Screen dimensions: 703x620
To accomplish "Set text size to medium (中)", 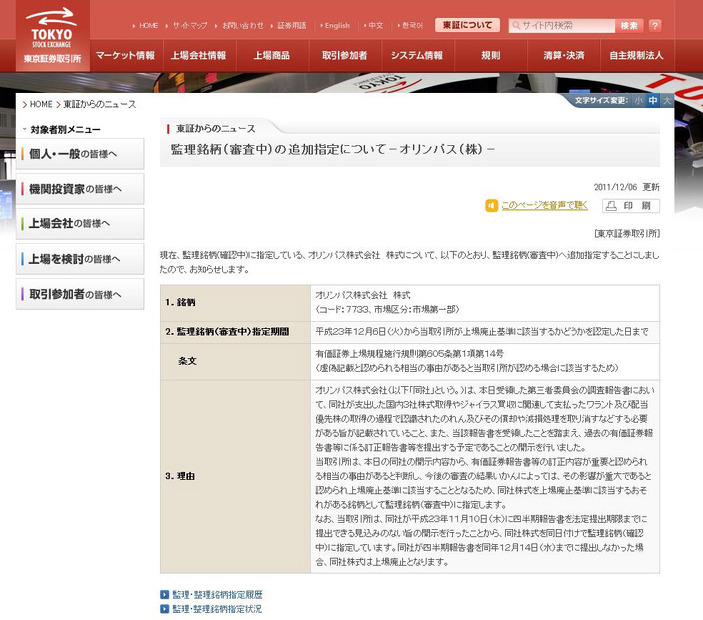I will (653, 101).
